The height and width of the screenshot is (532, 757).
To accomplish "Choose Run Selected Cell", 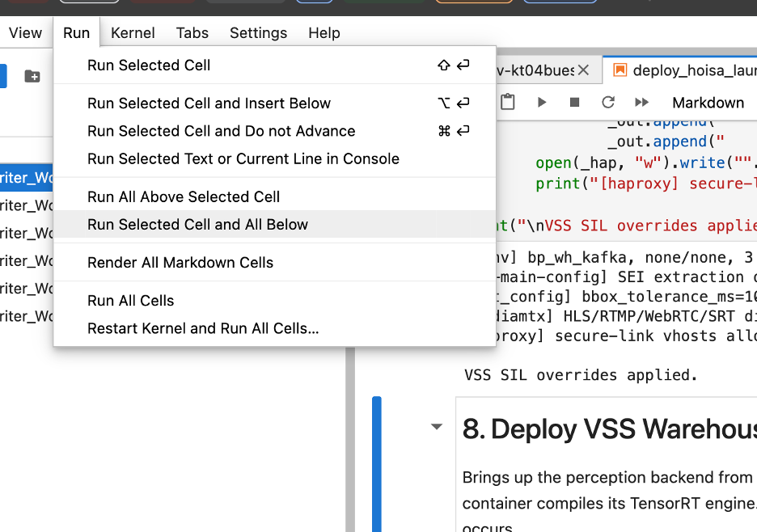I will tap(275, 65).
